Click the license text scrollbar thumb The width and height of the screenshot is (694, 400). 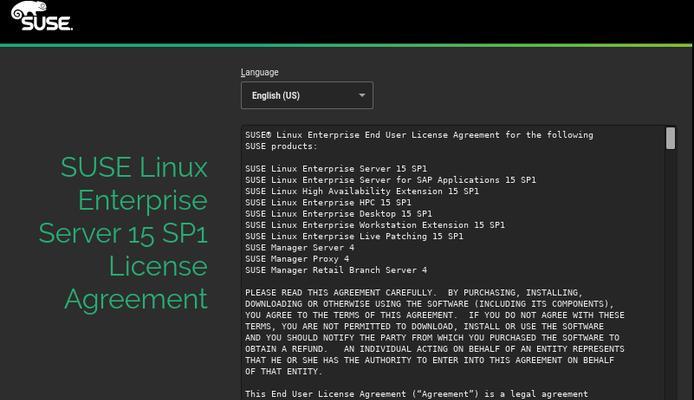click(670, 138)
